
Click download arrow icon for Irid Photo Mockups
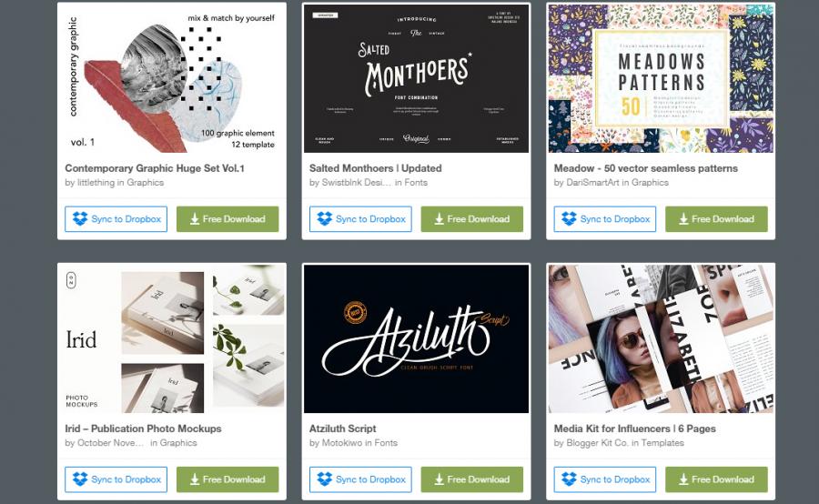[x=195, y=479]
